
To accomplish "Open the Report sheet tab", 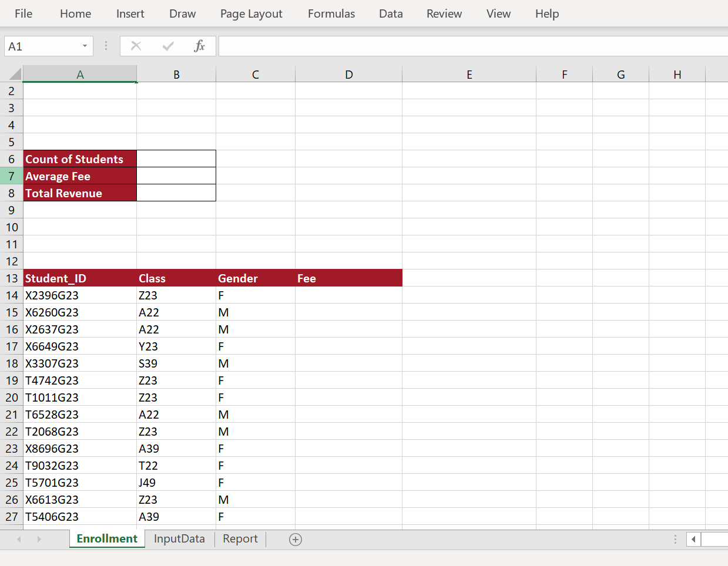I will pos(240,538).
